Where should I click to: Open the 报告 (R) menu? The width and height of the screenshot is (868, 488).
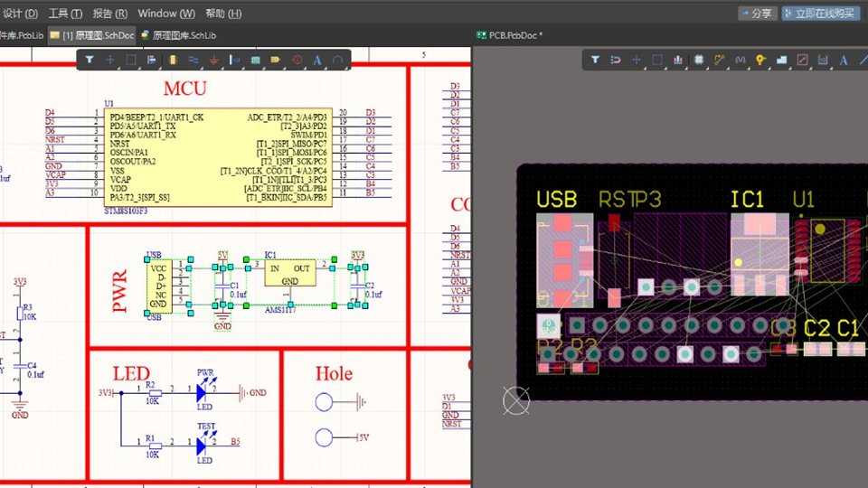[109, 14]
